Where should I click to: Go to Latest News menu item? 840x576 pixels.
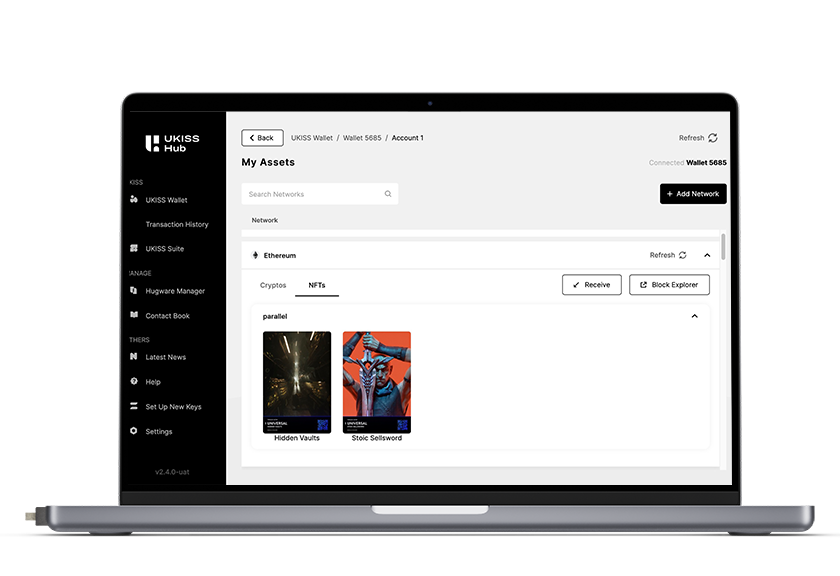[166, 357]
